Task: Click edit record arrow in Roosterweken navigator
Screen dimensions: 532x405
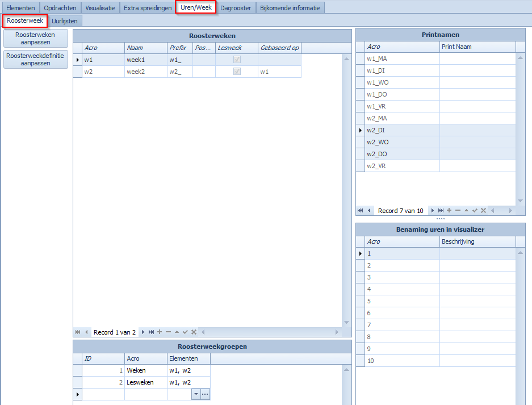Action: (x=177, y=332)
